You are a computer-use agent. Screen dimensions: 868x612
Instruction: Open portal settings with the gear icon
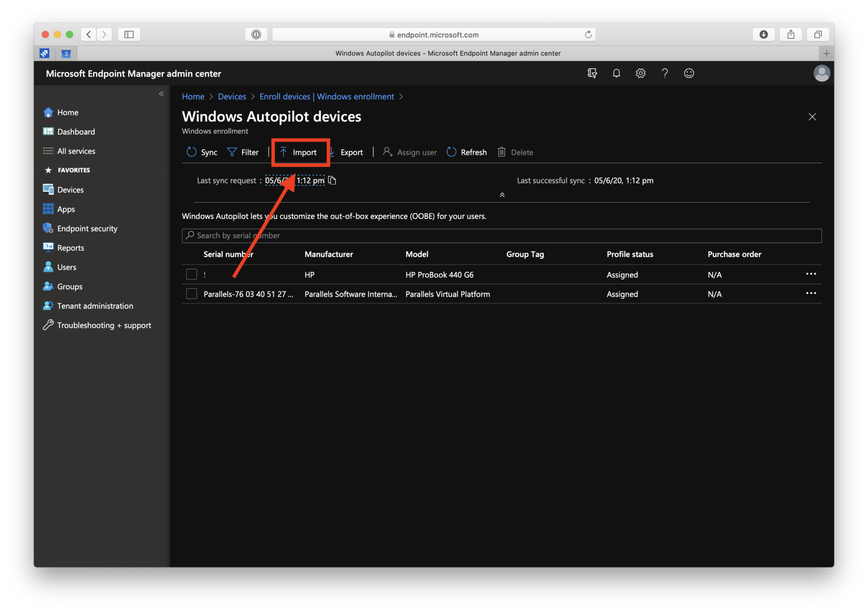click(x=640, y=73)
